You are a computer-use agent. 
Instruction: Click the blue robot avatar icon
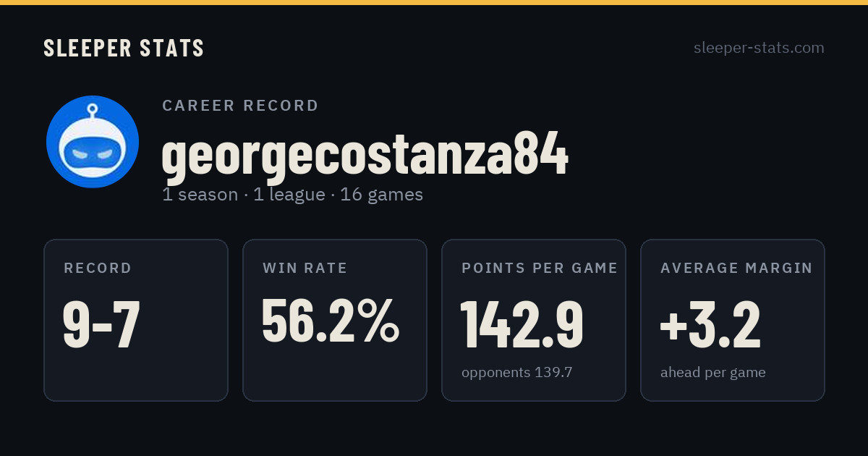pos(93,142)
